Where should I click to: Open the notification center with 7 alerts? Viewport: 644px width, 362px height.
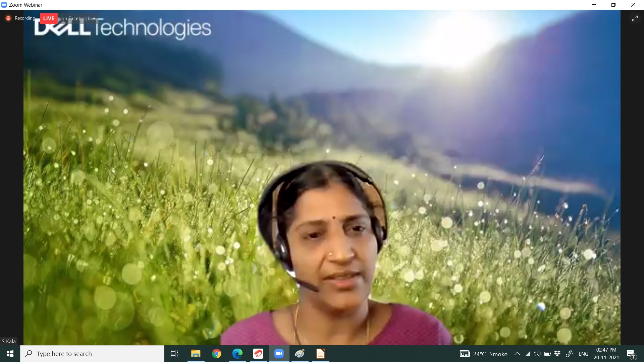(631, 354)
